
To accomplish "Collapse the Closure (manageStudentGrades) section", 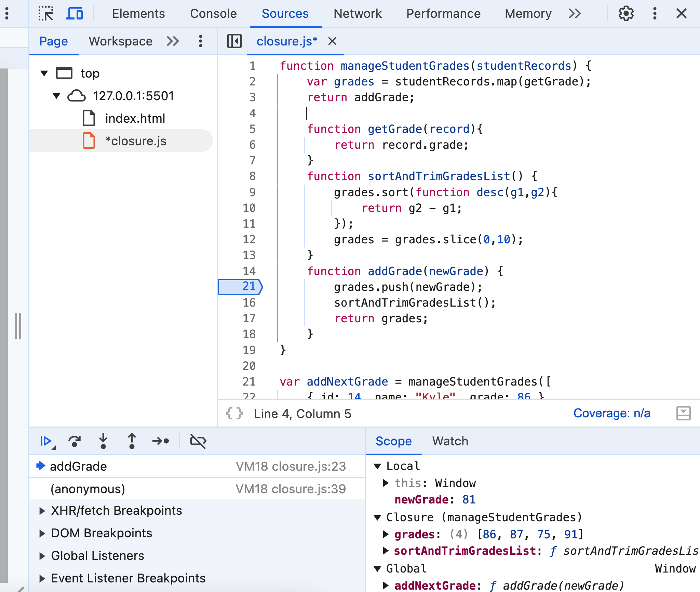I will coord(378,517).
